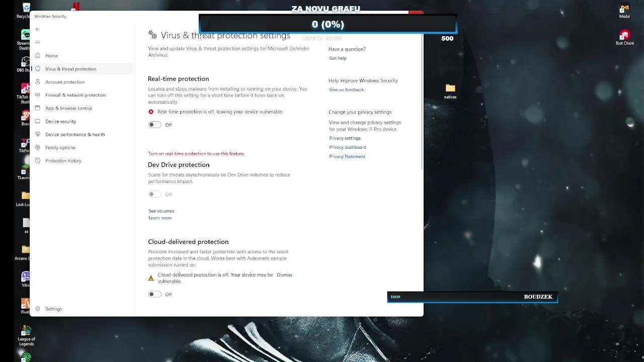Open Device security section
Viewport: 644px width, 362px height.
coord(82,121)
